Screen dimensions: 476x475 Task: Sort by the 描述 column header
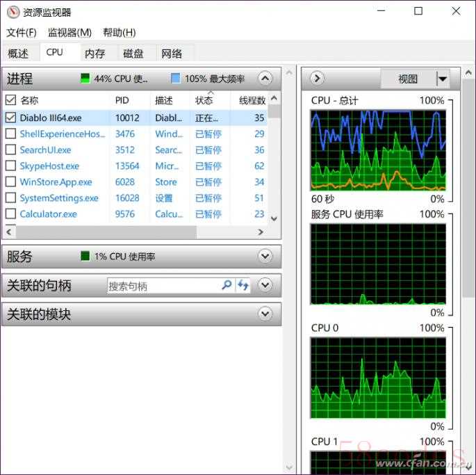click(x=163, y=100)
